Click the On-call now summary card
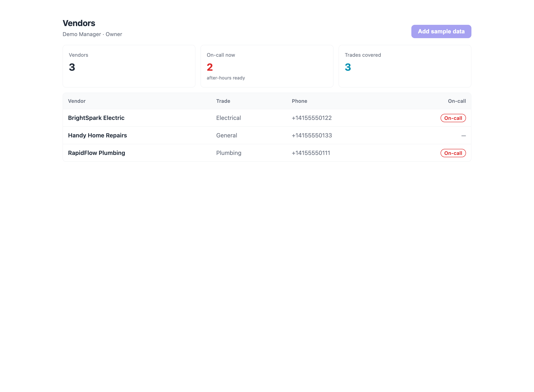Screen dimensions: 534x392 [x=267, y=66]
